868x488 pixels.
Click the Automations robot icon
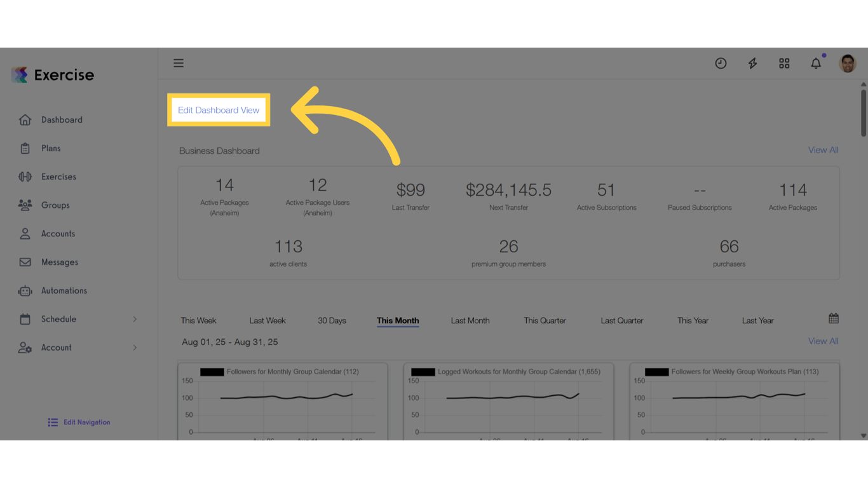click(x=25, y=290)
